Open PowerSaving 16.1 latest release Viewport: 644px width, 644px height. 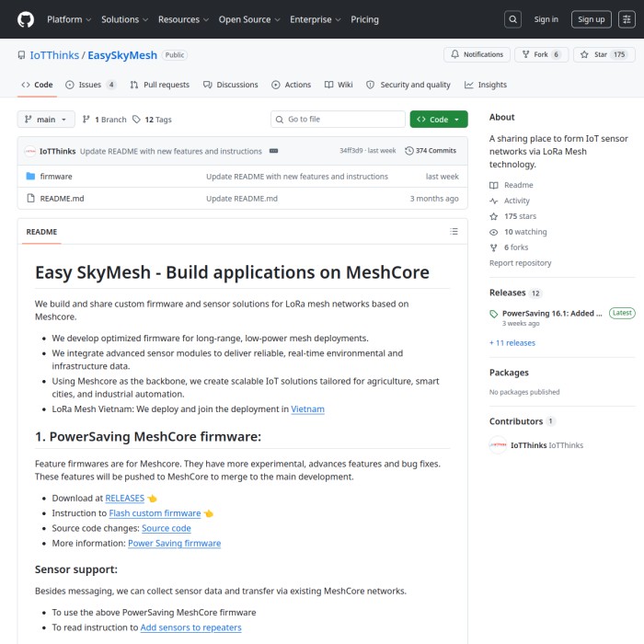(552, 314)
